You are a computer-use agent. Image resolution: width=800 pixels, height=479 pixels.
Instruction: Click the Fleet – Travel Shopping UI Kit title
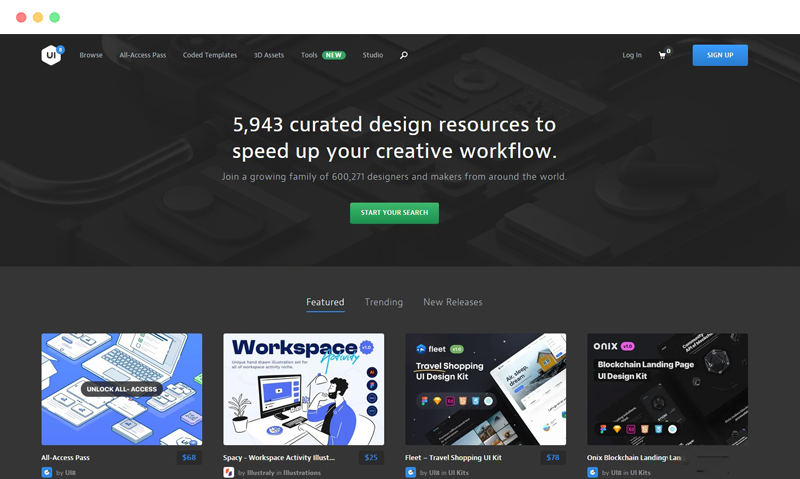[x=453, y=458]
